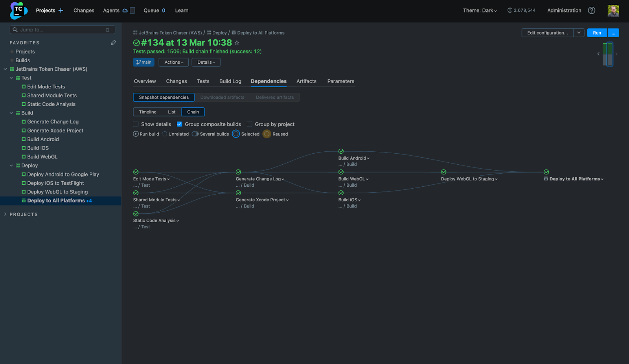This screenshot has width=629, height=364.
Task: Open the Actions dropdown
Action: pos(173,62)
